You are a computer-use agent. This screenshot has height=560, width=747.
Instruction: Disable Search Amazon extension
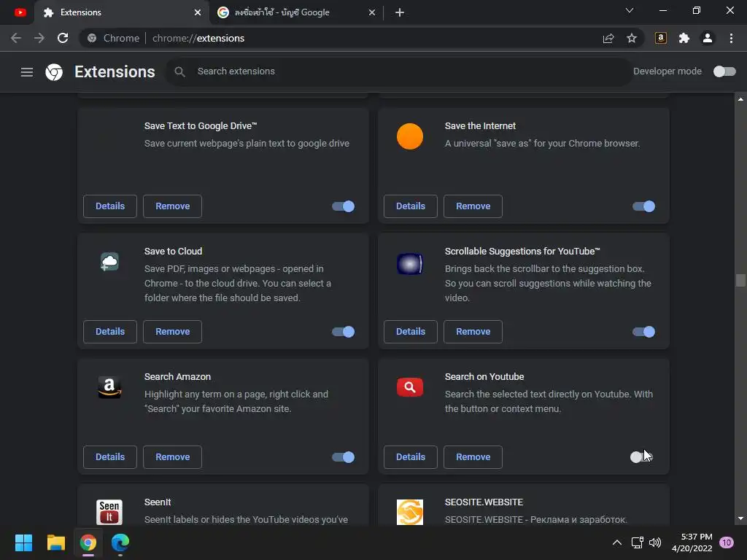click(343, 457)
